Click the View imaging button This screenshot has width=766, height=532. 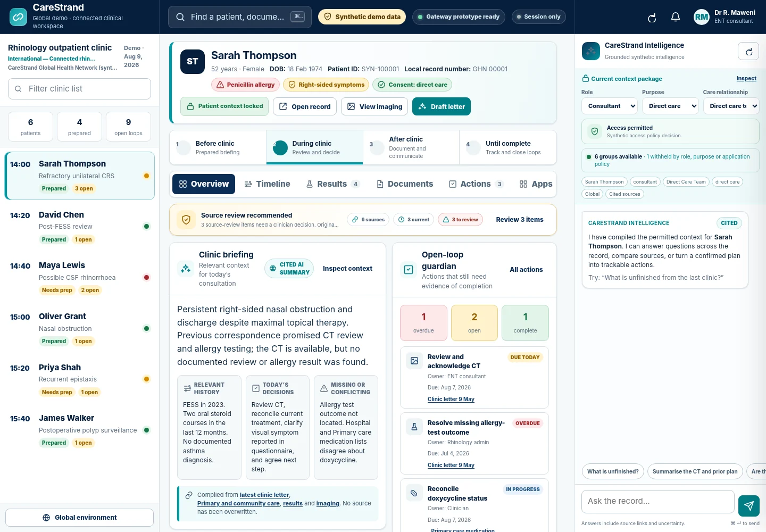pyautogui.click(x=374, y=106)
